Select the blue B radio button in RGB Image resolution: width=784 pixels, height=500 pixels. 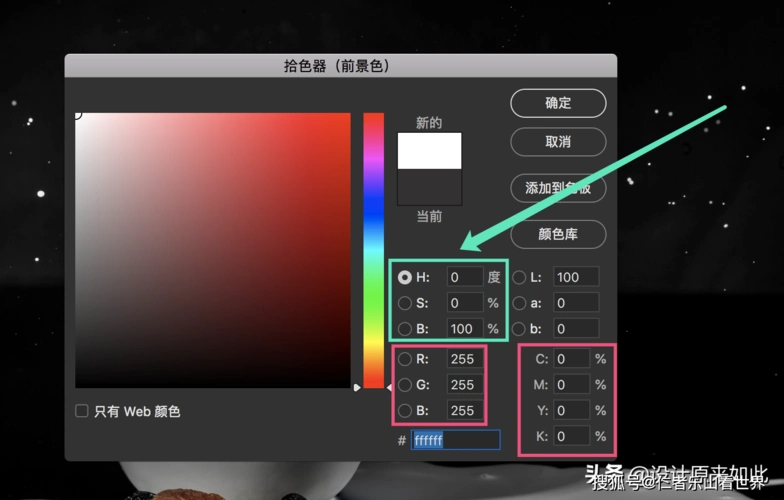pyautogui.click(x=404, y=410)
